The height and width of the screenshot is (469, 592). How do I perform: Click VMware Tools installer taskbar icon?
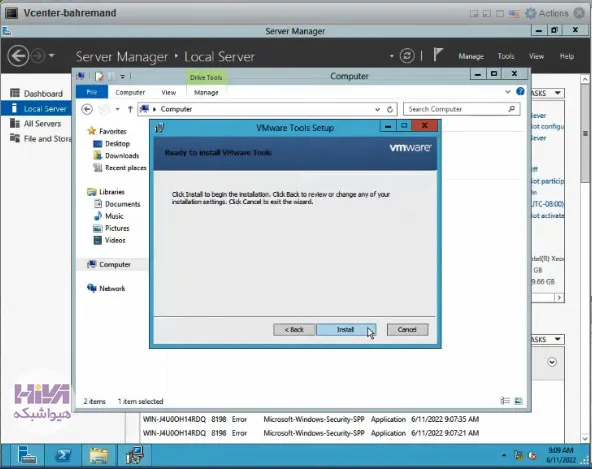[135, 455]
